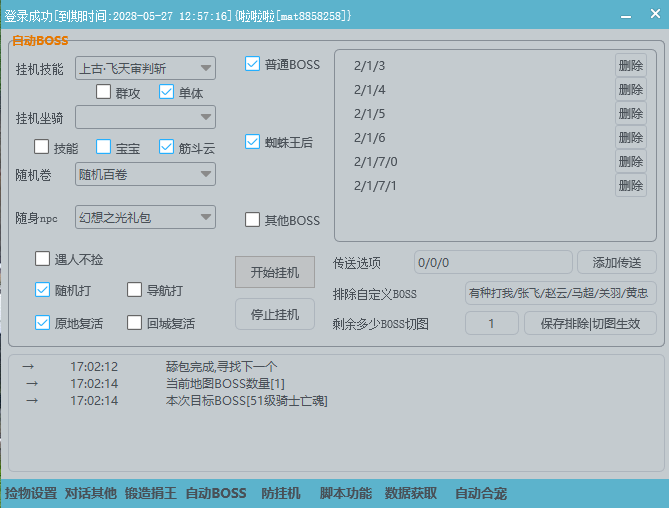Uncheck the 单体 option

click(x=167, y=93)
